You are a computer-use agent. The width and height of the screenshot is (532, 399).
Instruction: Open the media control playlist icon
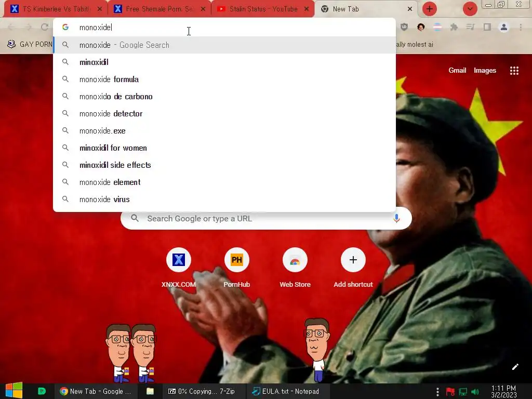pos(471,27)
